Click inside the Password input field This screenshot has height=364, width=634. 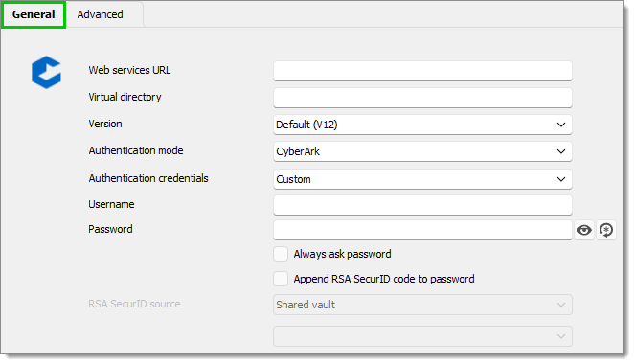pyautogui.click(x=422, y=230)
